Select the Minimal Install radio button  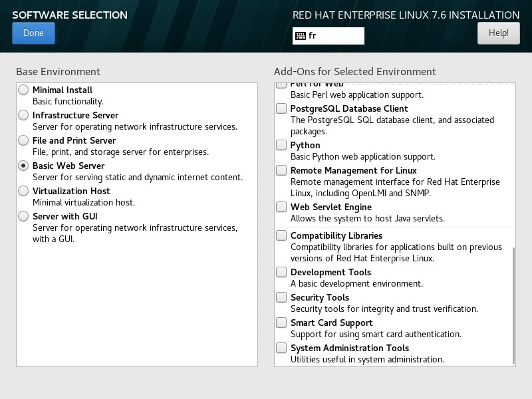pyautogui.click(x=23, y=90)
